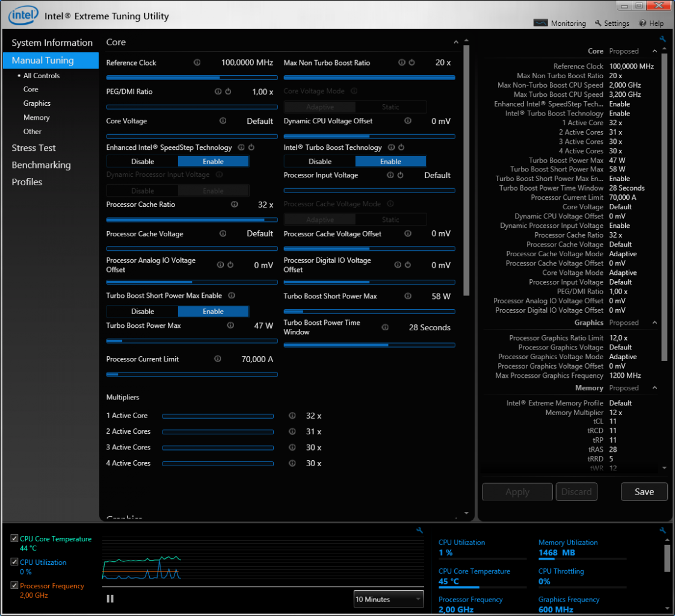The image size is (675, 616).
Task: Show info for Turbo Boost Power Max
Action: point(230,325)
